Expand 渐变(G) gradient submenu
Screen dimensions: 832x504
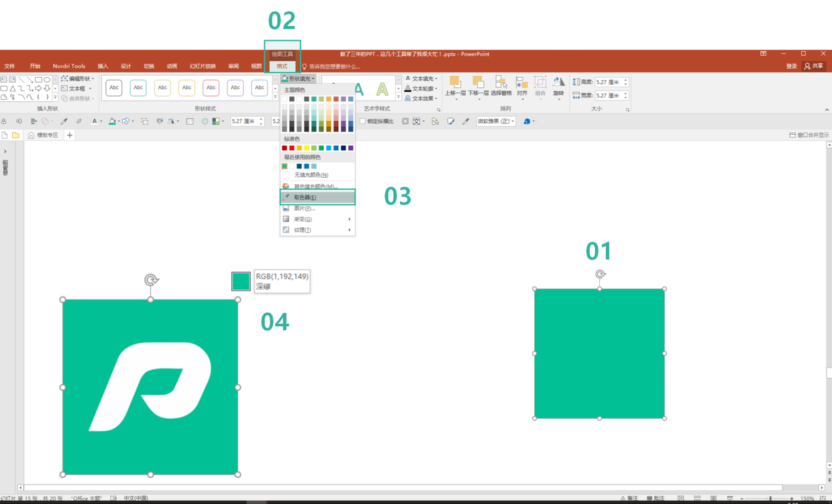coord(317,219)
